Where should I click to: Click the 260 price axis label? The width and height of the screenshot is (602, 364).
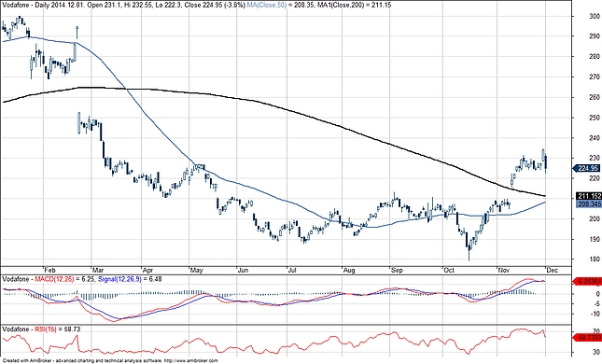pos(595,97)
